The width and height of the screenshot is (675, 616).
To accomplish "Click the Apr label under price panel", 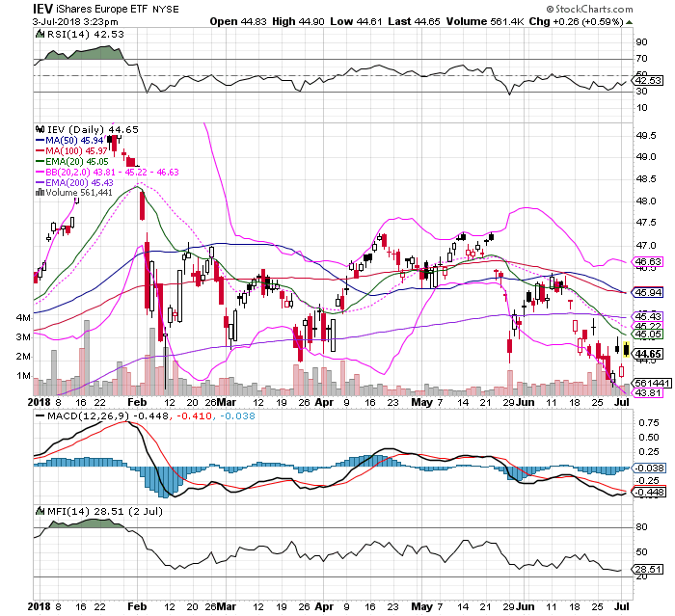I will pyautogui.click(x=324, y=402).
